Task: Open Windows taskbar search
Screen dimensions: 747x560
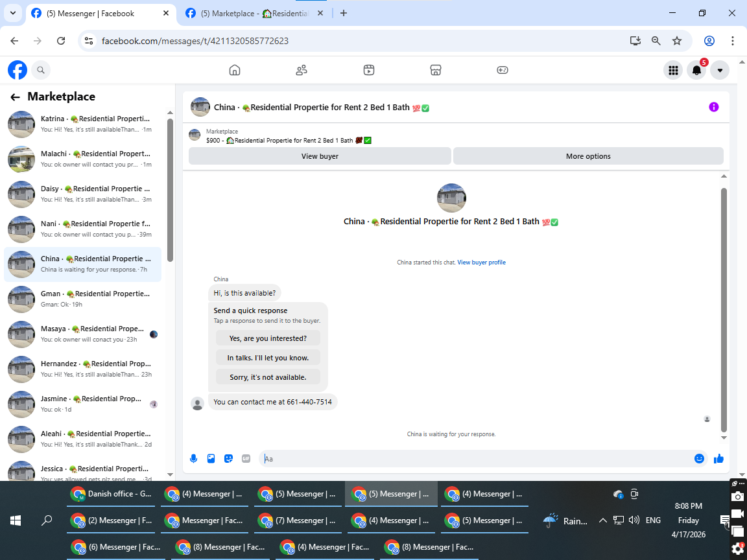Action: (x=47, y=520)
